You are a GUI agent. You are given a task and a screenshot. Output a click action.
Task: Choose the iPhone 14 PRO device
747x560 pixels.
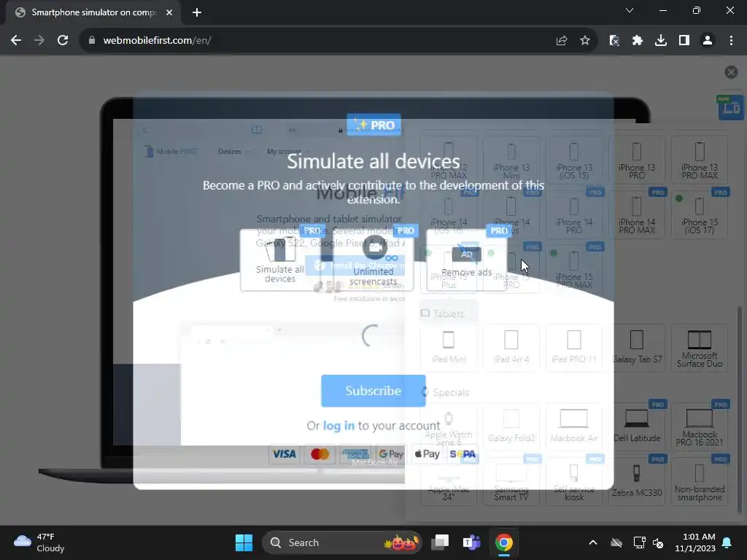coord(574,214)
